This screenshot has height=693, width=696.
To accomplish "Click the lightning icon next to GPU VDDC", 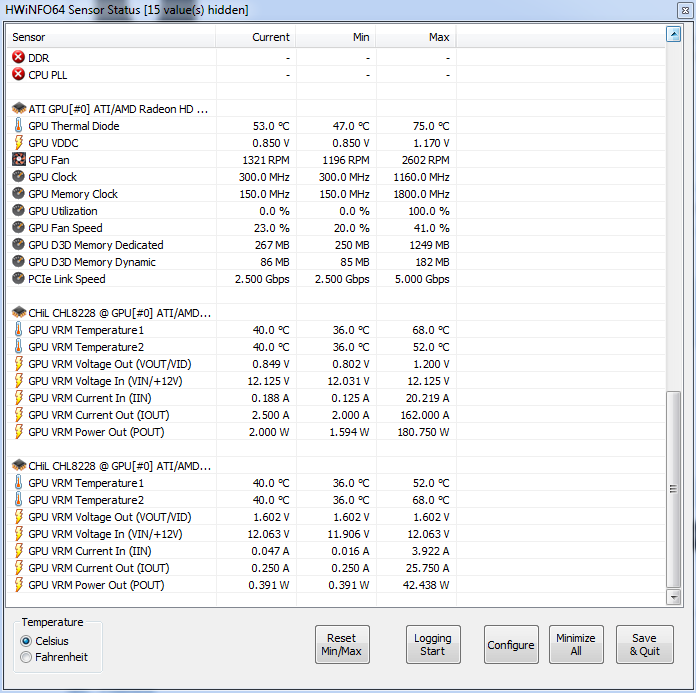I will pos(18,143).
